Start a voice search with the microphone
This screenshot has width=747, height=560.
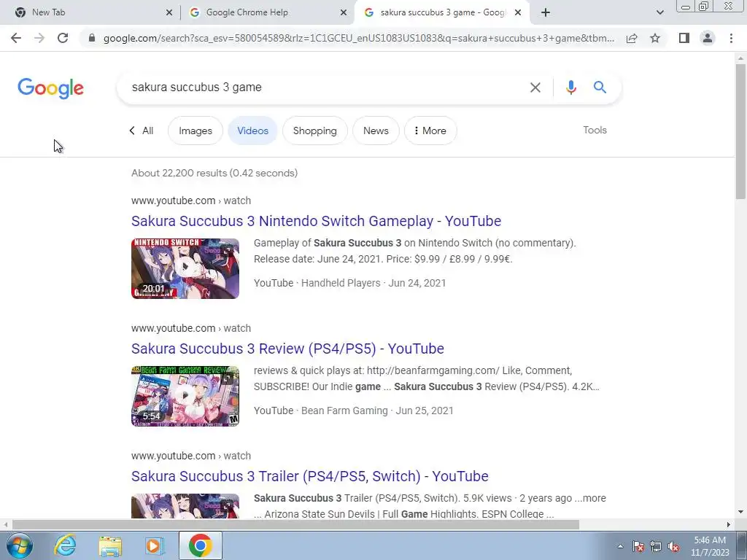[x=570, y=87]
